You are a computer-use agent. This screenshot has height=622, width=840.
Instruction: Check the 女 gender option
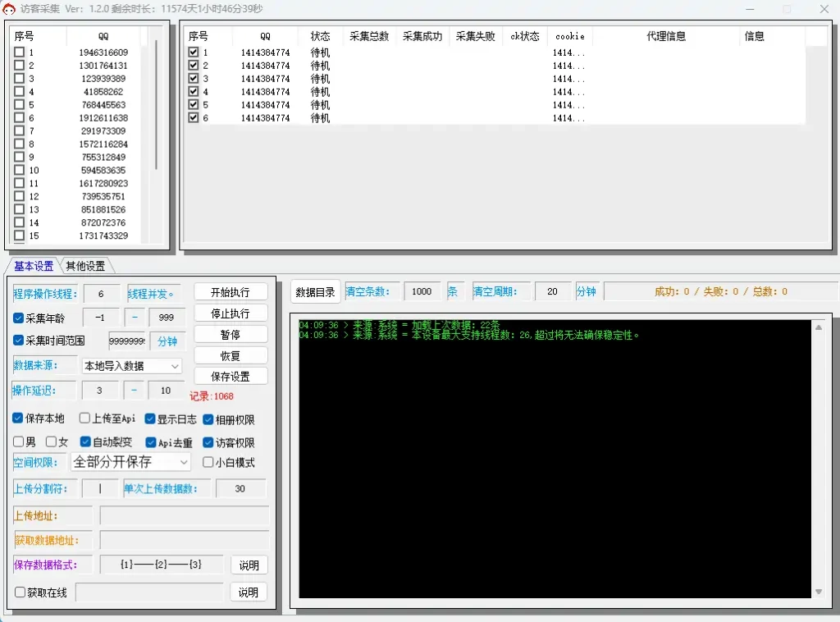tap(51, 441)
